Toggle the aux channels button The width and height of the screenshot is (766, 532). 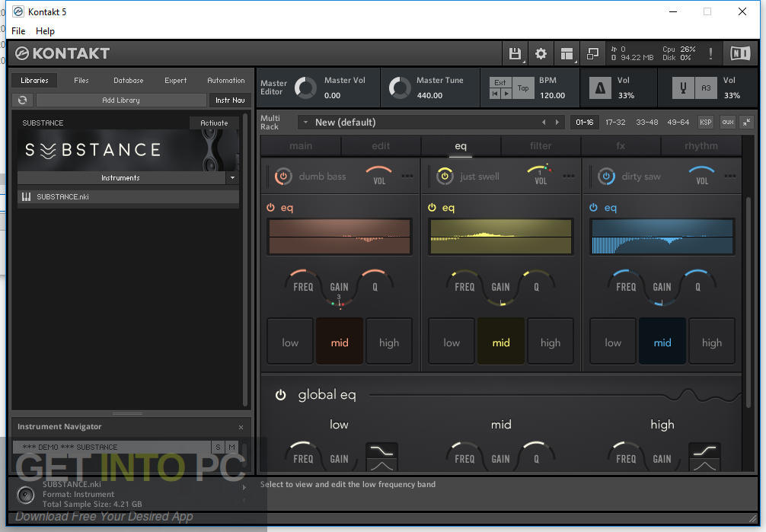[x=728, y=122]
